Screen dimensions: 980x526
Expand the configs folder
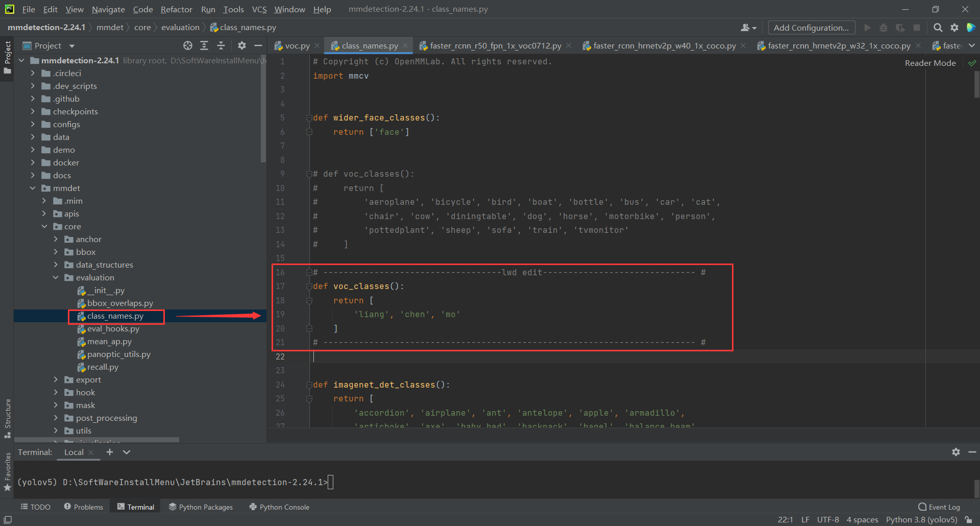(32, 124)
